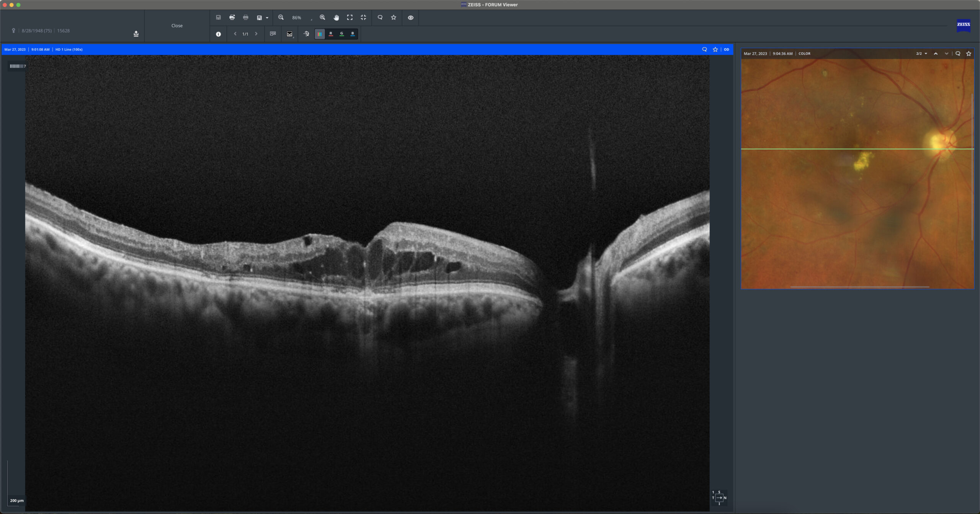The image size is (980, 514).
Task: Select the full RGB color channel
Action: click(x=320, y=34)
